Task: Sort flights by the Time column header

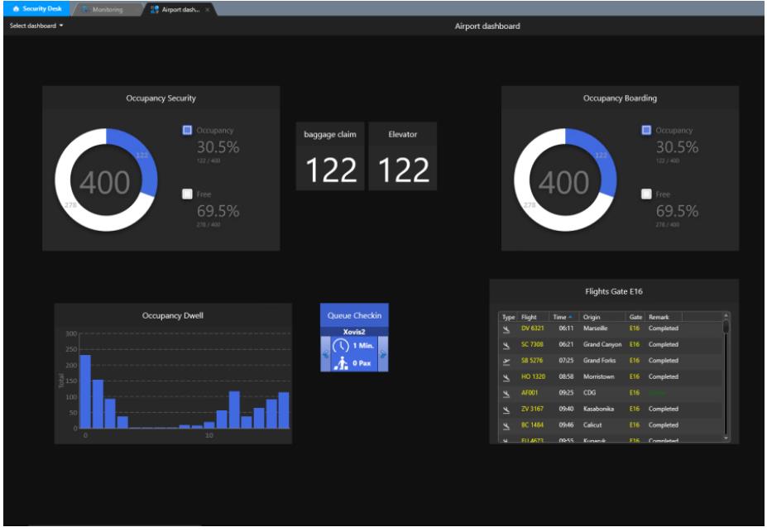Action: tap(561, 317)
